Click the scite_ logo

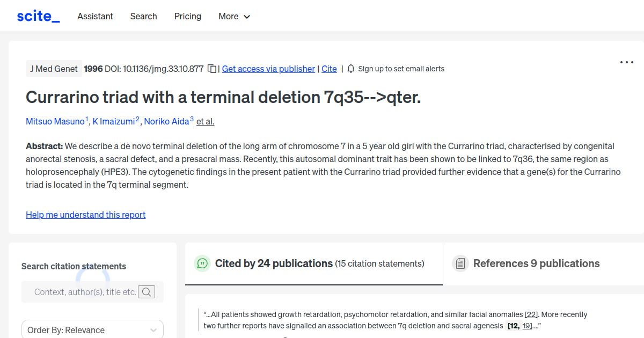tap(38, 16)
